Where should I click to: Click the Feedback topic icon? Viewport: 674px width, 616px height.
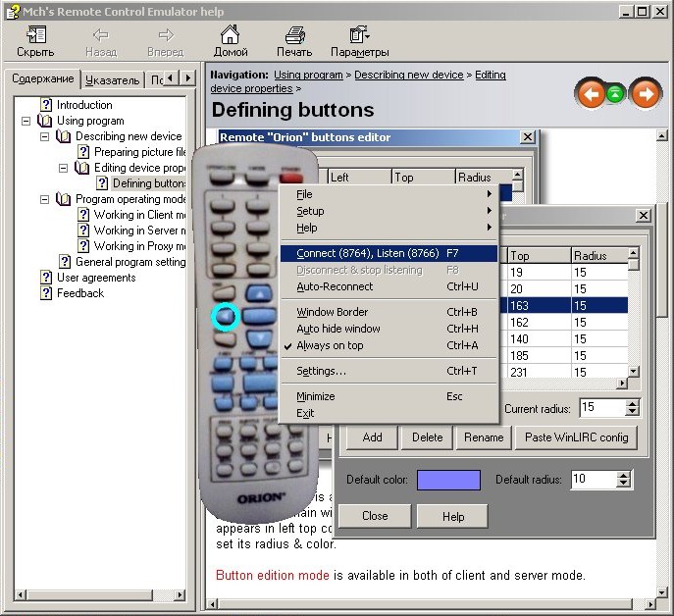46,293
